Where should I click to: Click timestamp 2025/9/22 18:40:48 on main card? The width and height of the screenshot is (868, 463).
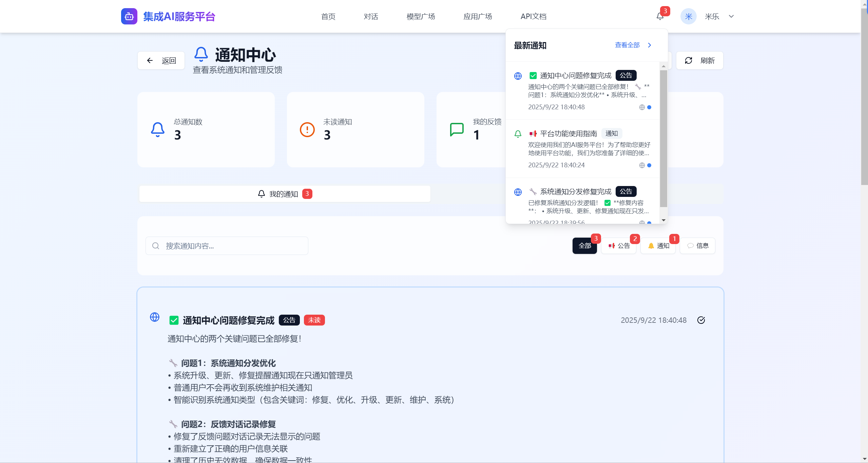[653, 320]
